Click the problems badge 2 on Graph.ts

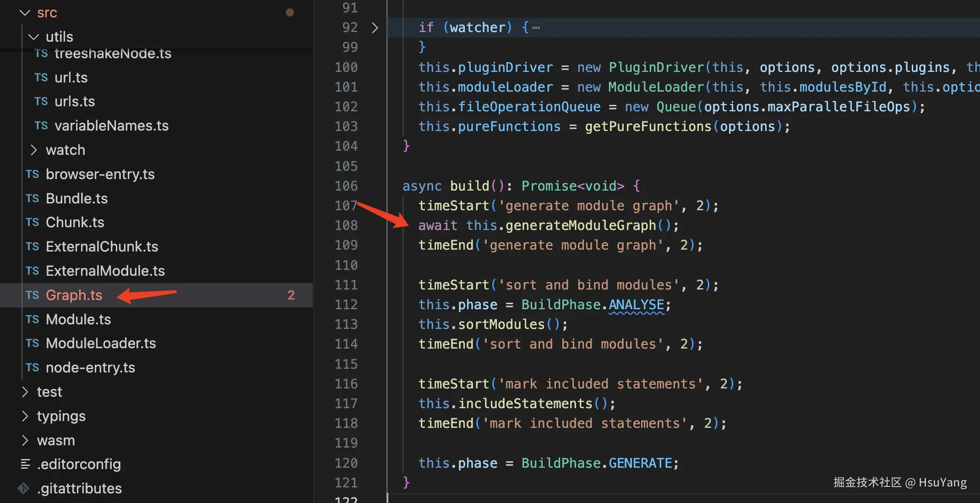tap(291, 295)
